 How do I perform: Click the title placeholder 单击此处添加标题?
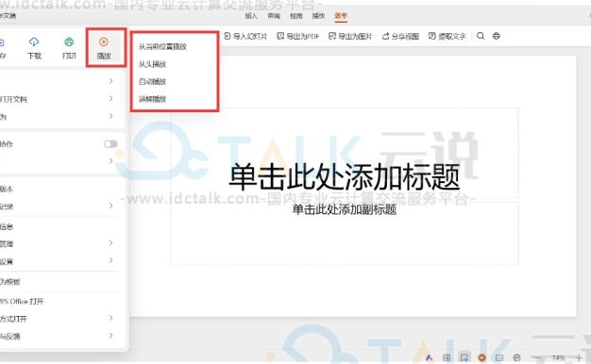(345, 177)
